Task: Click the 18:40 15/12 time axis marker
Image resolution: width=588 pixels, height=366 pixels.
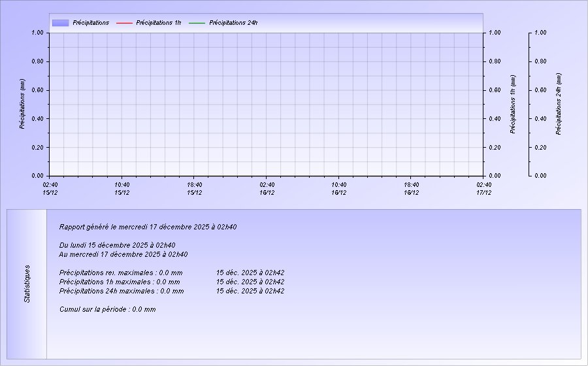Action: tap(194, 188)
